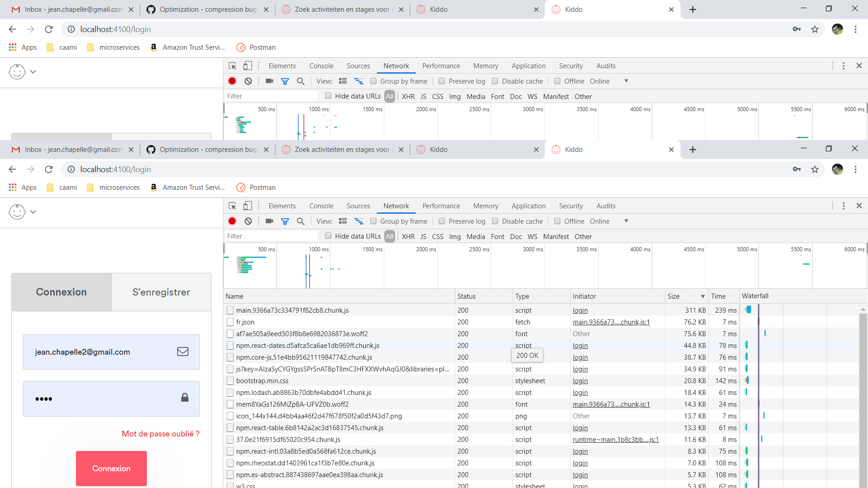Enable screenshot capture with the camera icon

click(x=269, y=221)
